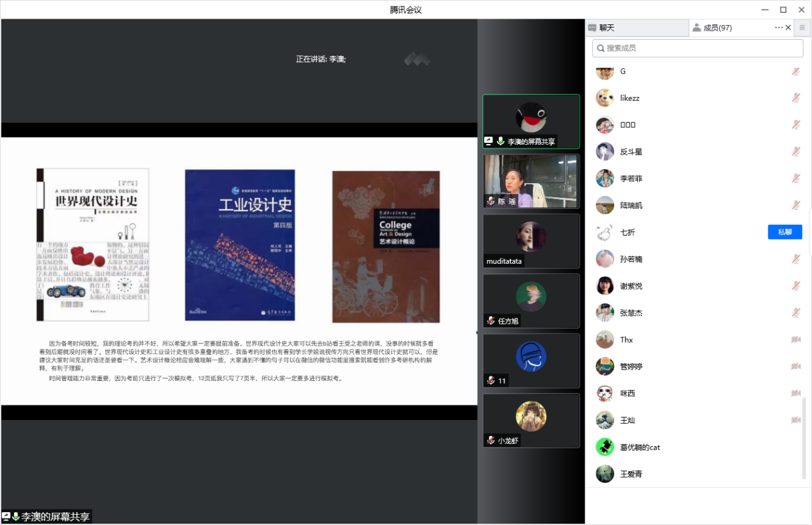
Task: Click the collapse handle on the side panel's right edge
Action: click(809, 232)
